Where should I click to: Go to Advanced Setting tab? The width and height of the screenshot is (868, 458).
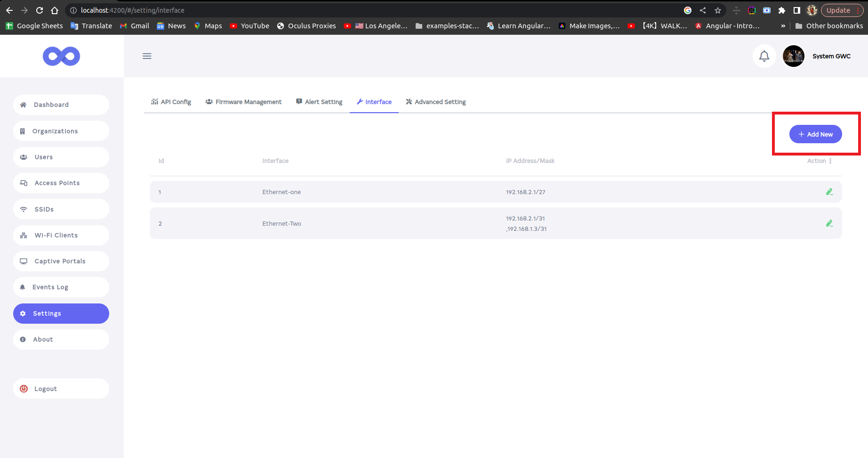(436, 102)
